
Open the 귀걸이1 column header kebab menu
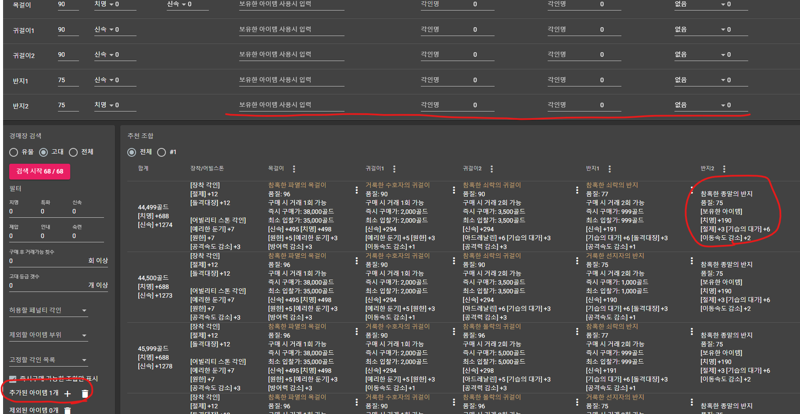[x=394, y=169]
